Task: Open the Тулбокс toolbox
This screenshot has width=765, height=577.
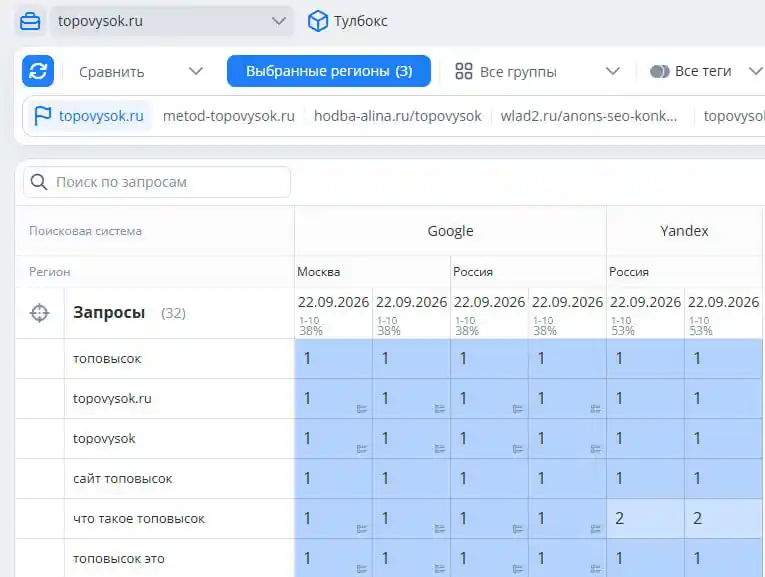Action: point(347,21)
